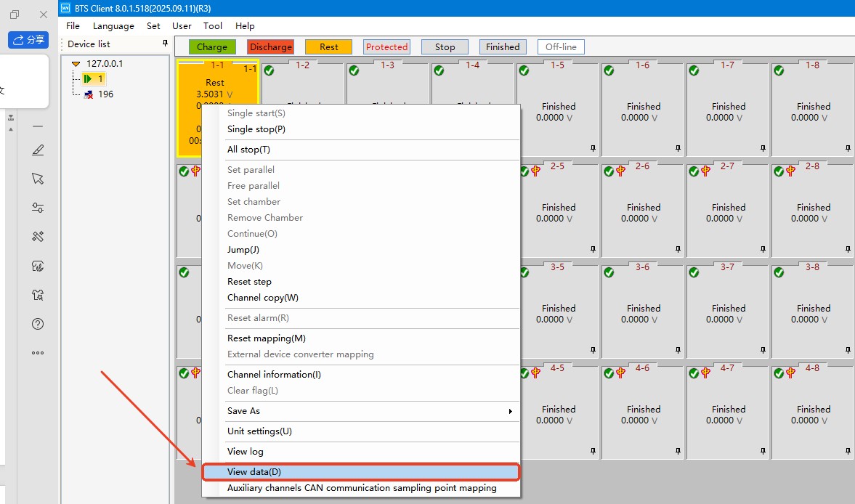The width and height of the screenshot is (855, 504).
Task: Click the pin icon on channel 1-5
Action: coord(593,148)
